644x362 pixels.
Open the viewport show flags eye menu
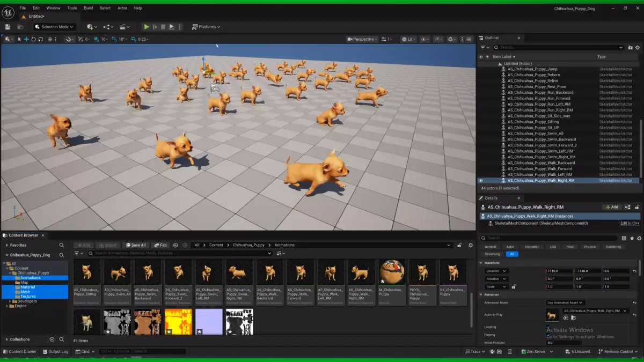pos(425,39)
